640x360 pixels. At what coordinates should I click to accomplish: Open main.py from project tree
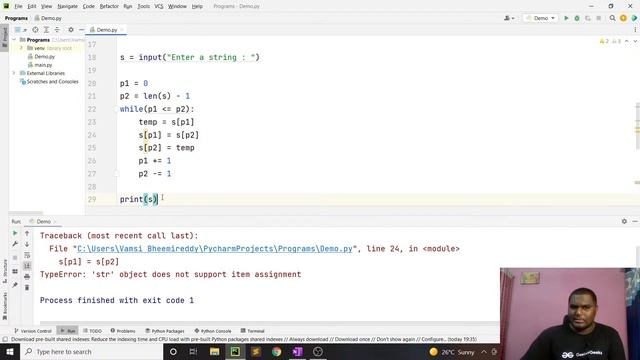click(43, 65)
